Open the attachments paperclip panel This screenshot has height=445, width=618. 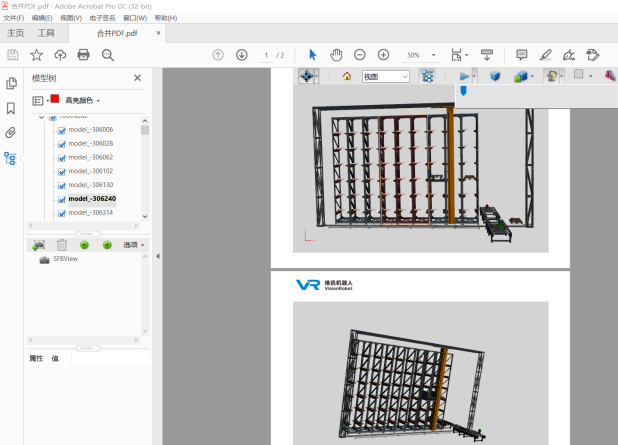(11, 133)
